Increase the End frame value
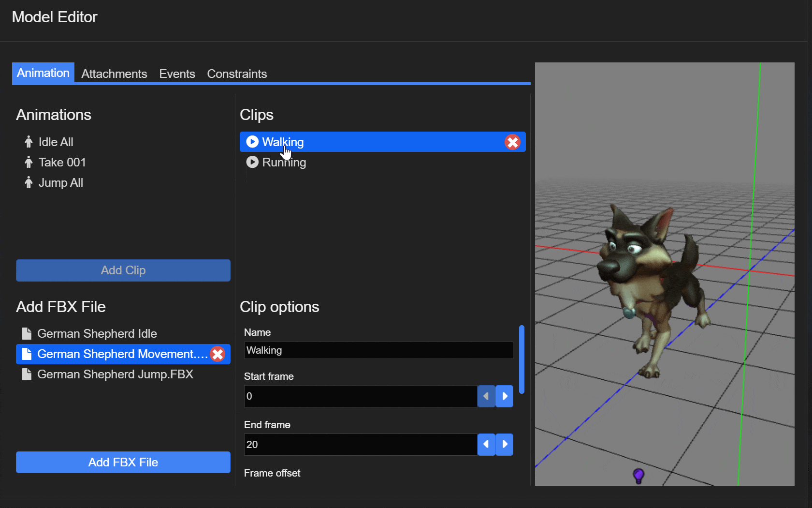The width and height of the screenshot is (812, 508). 505,445
